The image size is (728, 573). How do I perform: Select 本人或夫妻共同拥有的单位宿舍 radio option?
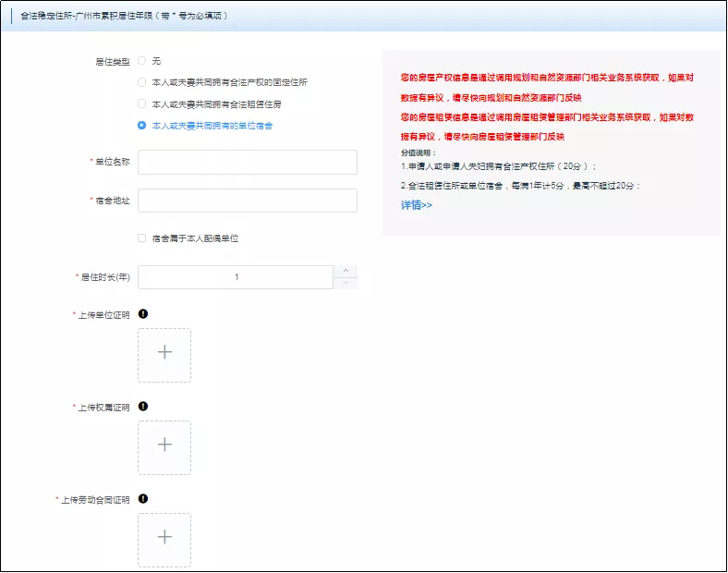142,126
